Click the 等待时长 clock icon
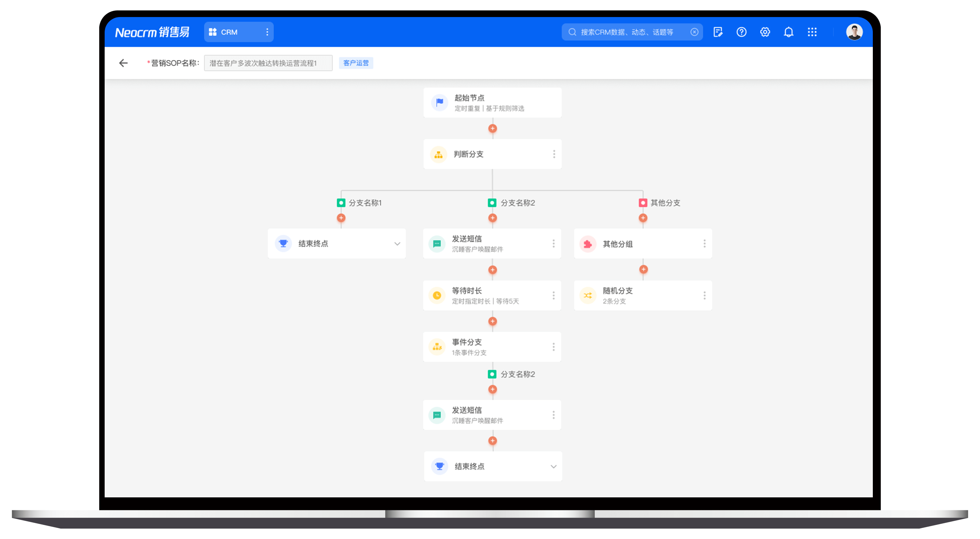 point(437,296)
